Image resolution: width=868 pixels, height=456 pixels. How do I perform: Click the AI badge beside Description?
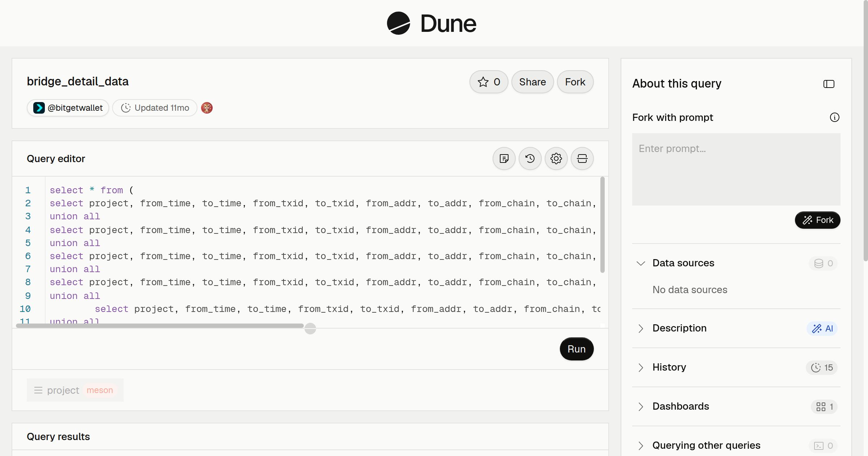822,328
